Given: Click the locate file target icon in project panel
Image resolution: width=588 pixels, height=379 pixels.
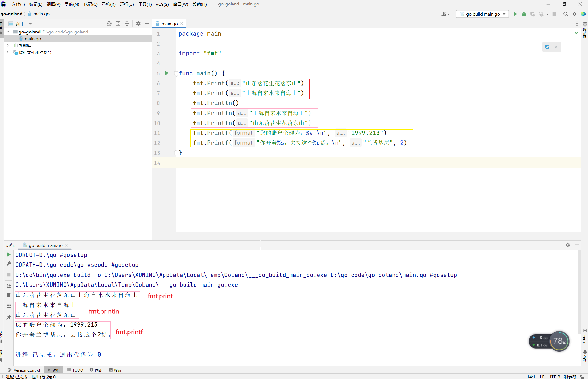Looking at the screenshot, I should coord(109,24).
